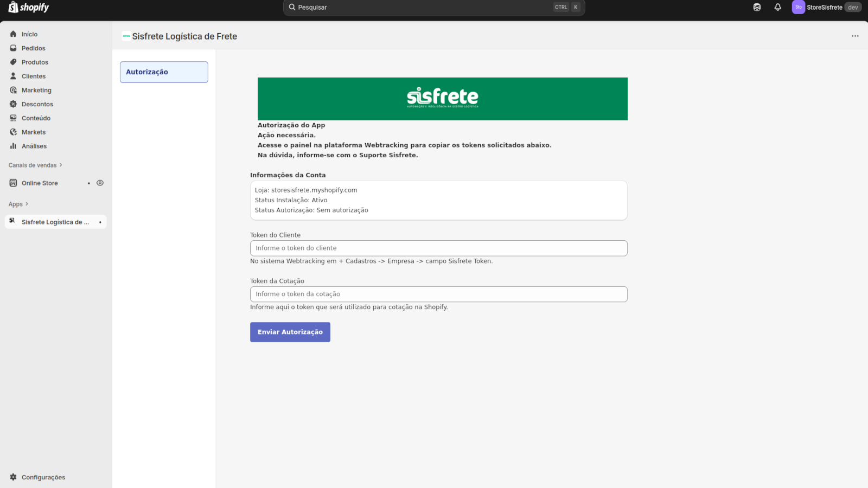The image size is (868, 488).
Task: Go to Descontos menu item
Action: pyautogui.click(x=37, y=104)
